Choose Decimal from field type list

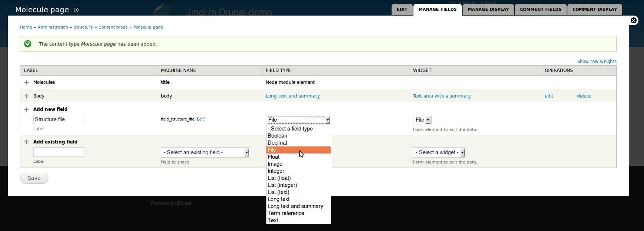298,143
